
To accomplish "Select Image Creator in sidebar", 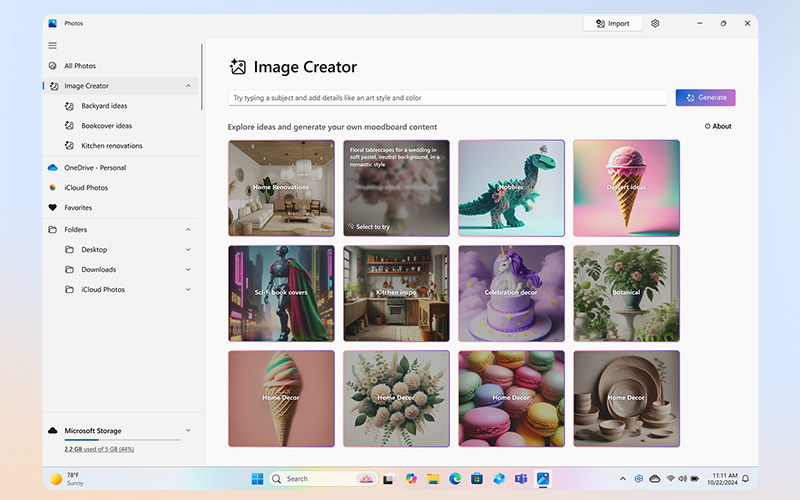I will coord(120,86).
